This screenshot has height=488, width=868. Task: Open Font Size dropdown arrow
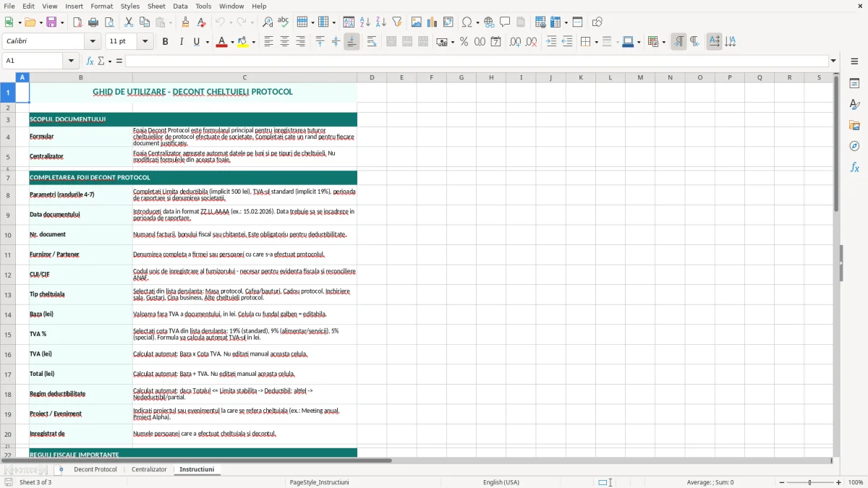click(x=145, y=42)
